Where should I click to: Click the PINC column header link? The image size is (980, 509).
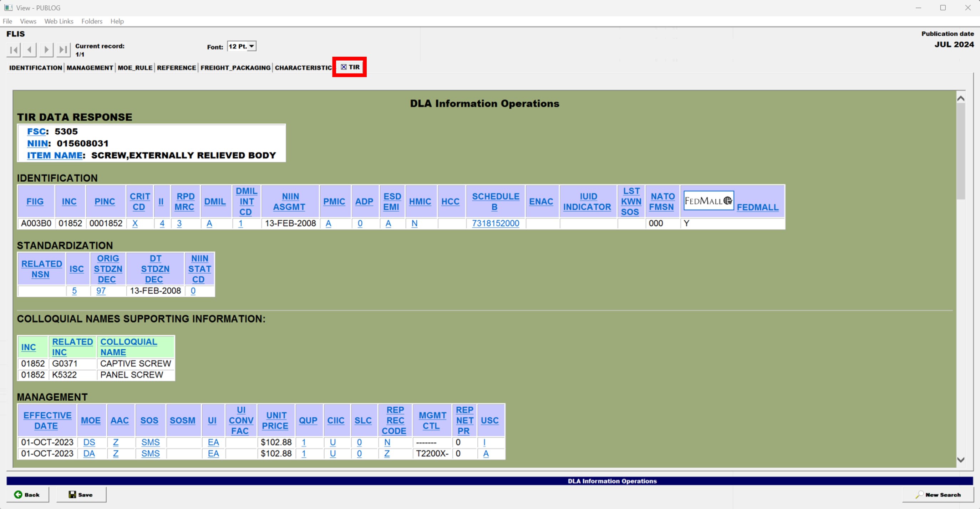click(x=105, y=202)
